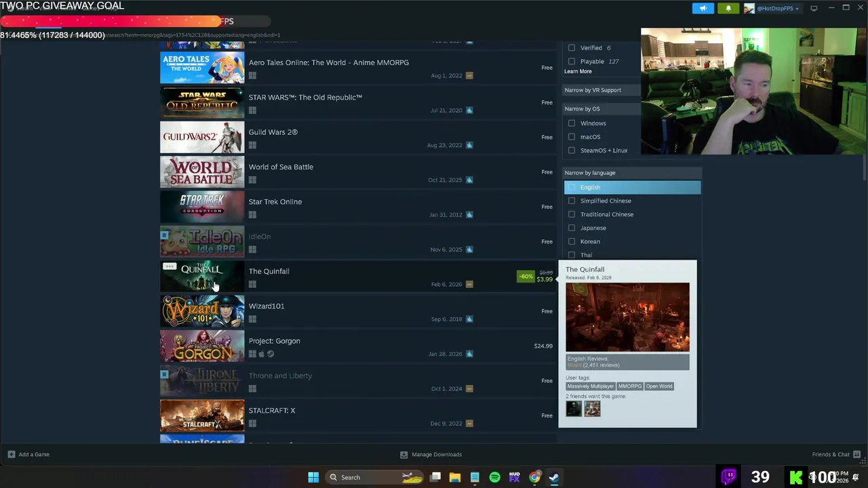The width and height of the screenshot is (868, 488).
Task: Click Deck compatibility icon on STALCRAFT: X row
Action: click(469, 423)
